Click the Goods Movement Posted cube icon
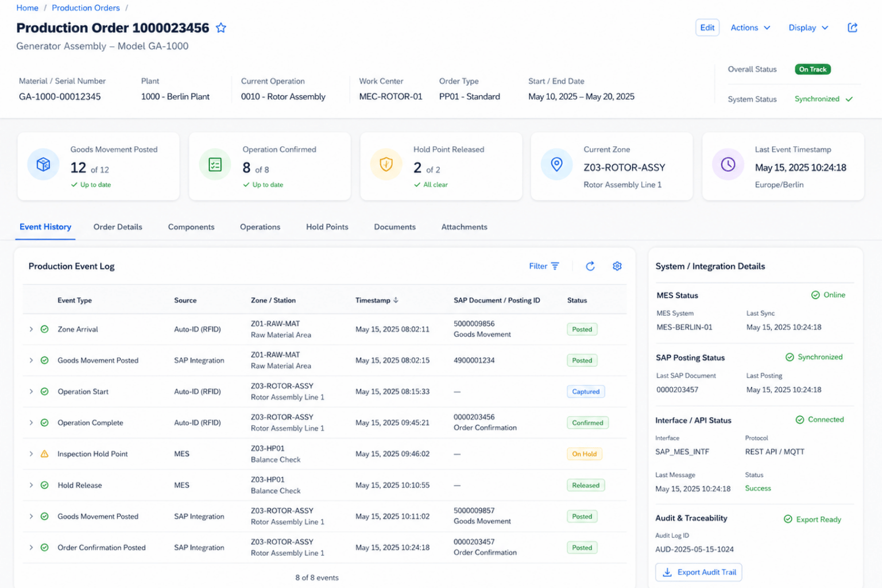Viewport: 882px width, 588px height. [x=43, y=165]
